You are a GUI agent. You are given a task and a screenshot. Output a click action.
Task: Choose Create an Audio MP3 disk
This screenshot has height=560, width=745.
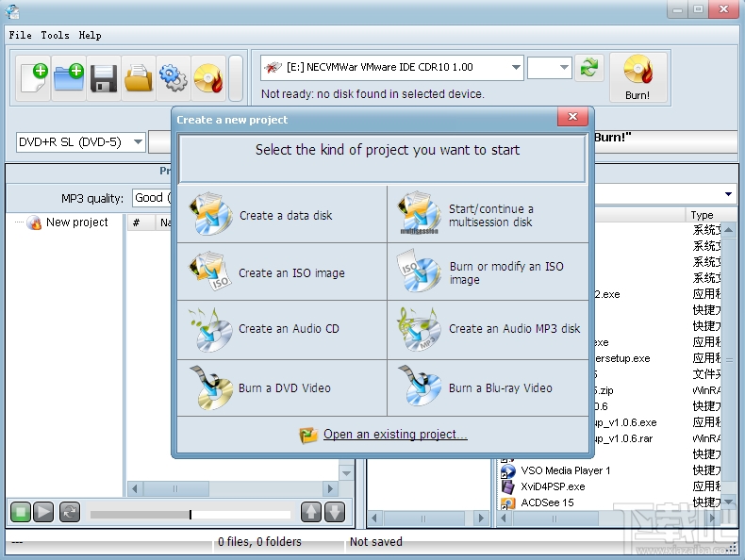[x=488, y=330]
